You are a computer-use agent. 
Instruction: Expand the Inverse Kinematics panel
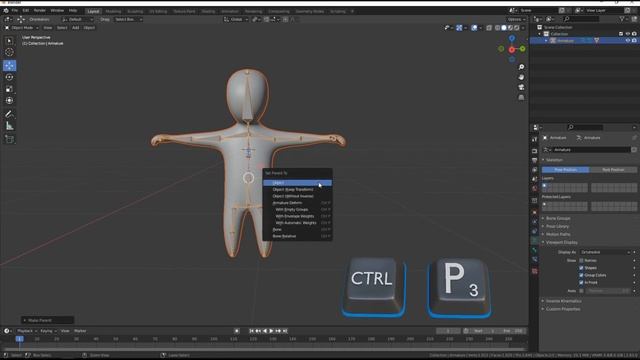coord(563,301)
